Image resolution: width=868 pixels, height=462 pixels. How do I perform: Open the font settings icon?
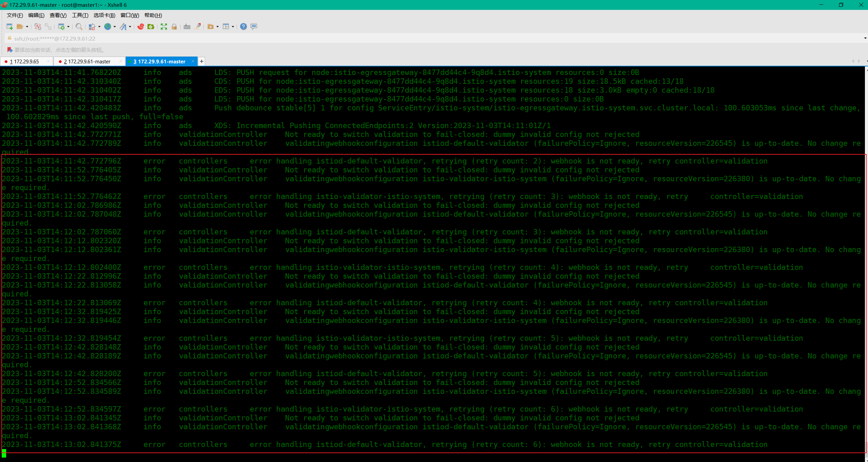pos(123,27)
